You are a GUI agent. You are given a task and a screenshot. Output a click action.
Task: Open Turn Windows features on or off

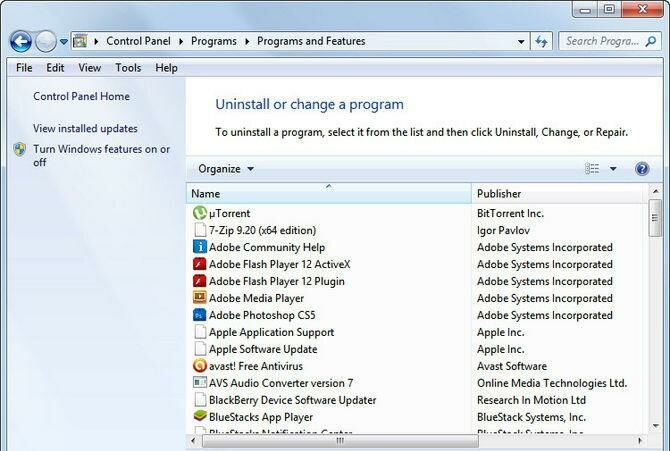[101, 156]
